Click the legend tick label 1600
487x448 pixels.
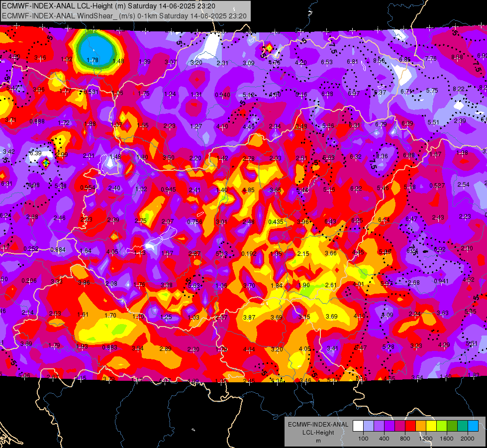click(x=447, y=439)
